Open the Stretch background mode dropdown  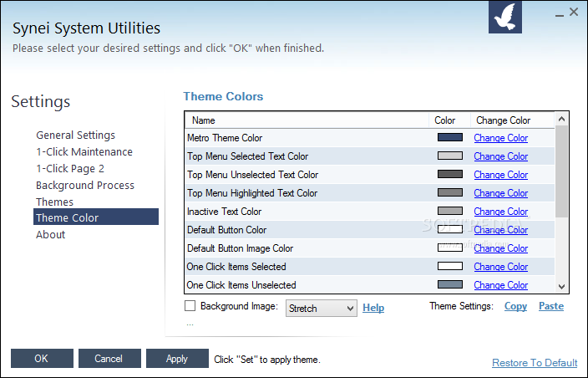321,309
